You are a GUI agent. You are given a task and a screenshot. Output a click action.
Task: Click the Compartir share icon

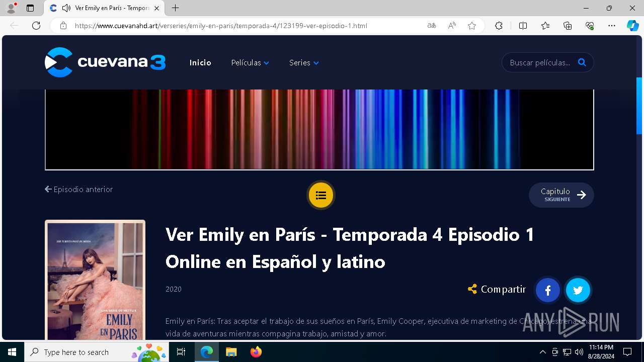coord(472,289)
